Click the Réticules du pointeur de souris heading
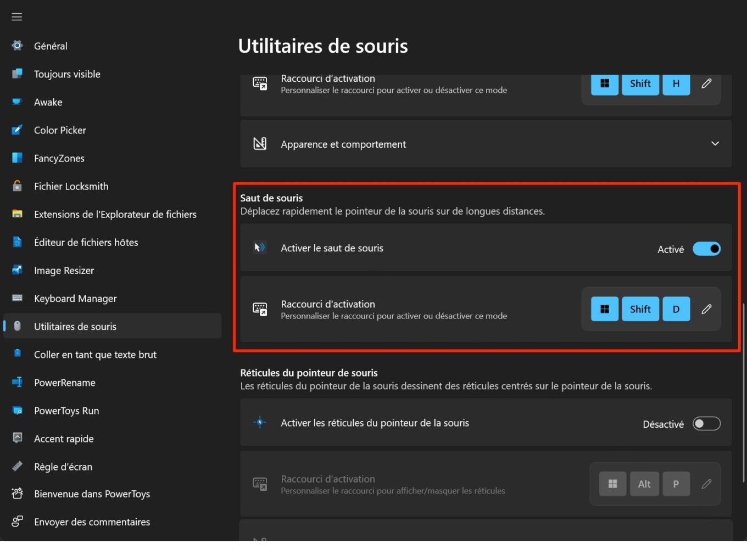 (309, 373)
